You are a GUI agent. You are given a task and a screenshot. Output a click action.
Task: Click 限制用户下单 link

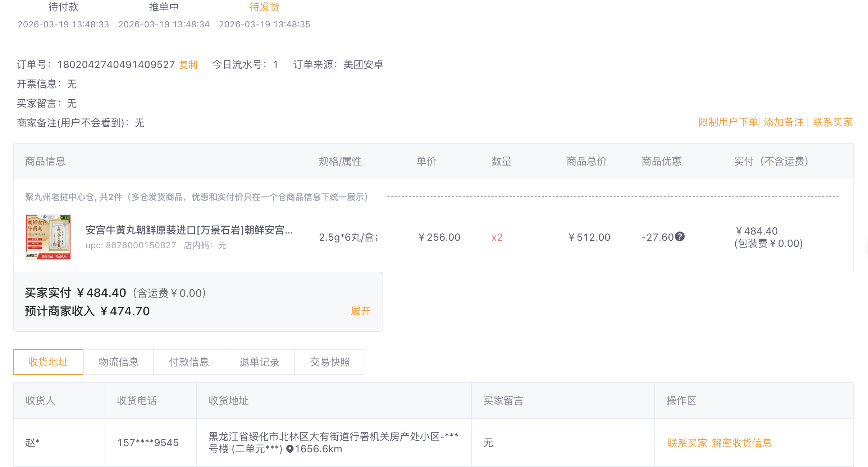[728, 122]
